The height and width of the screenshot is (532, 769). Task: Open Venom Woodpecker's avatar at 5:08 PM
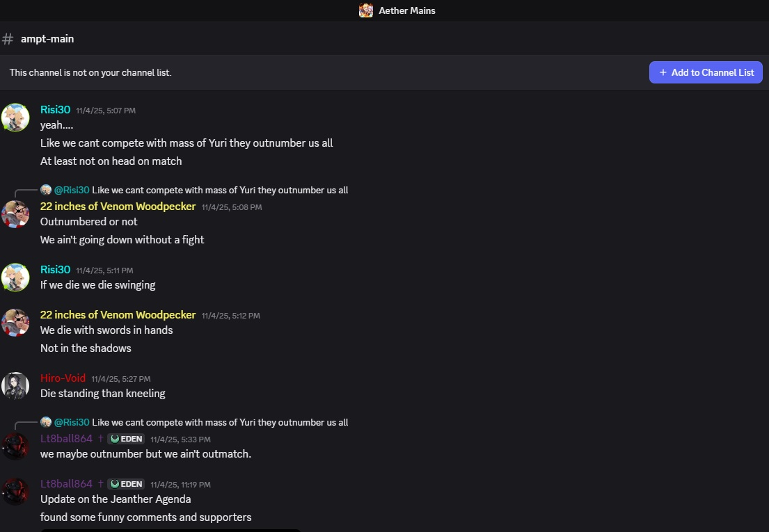[15, 214]
